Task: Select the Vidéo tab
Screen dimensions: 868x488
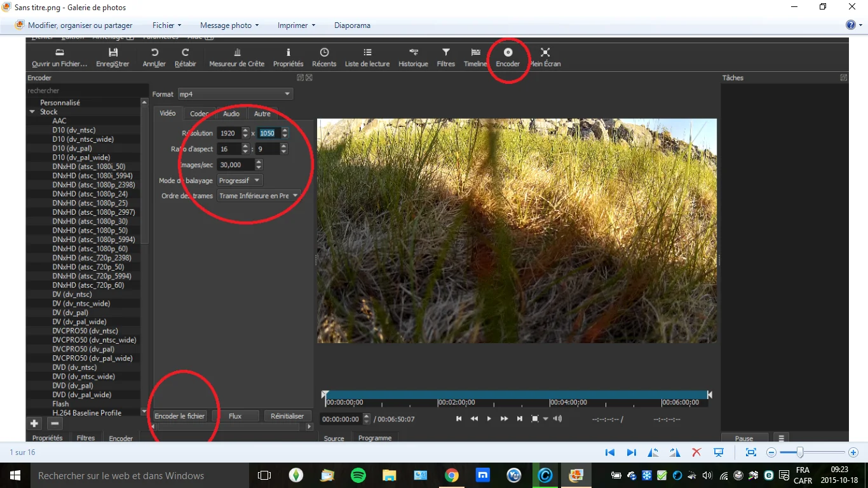Action: pos(168,113)
